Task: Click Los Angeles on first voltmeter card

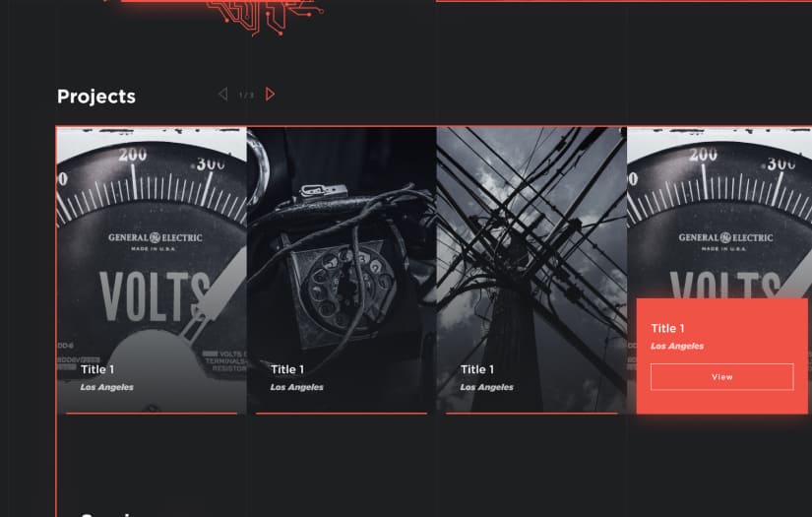Action: point(106,387)
